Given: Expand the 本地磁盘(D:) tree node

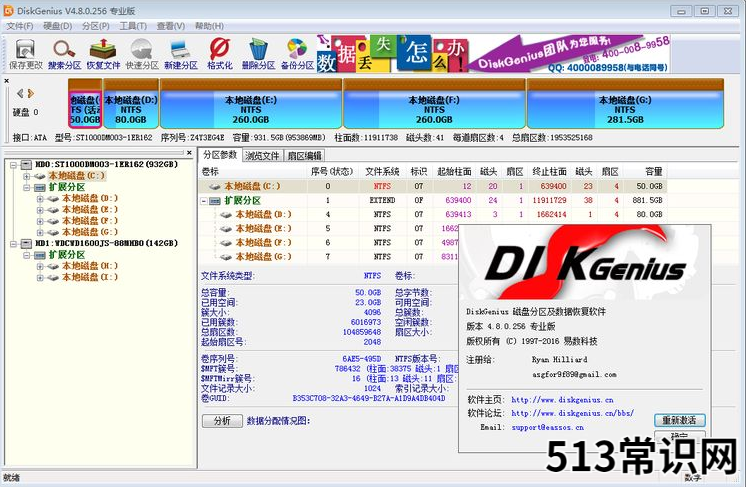Looking at the screenshot, I should coord(40,199).
